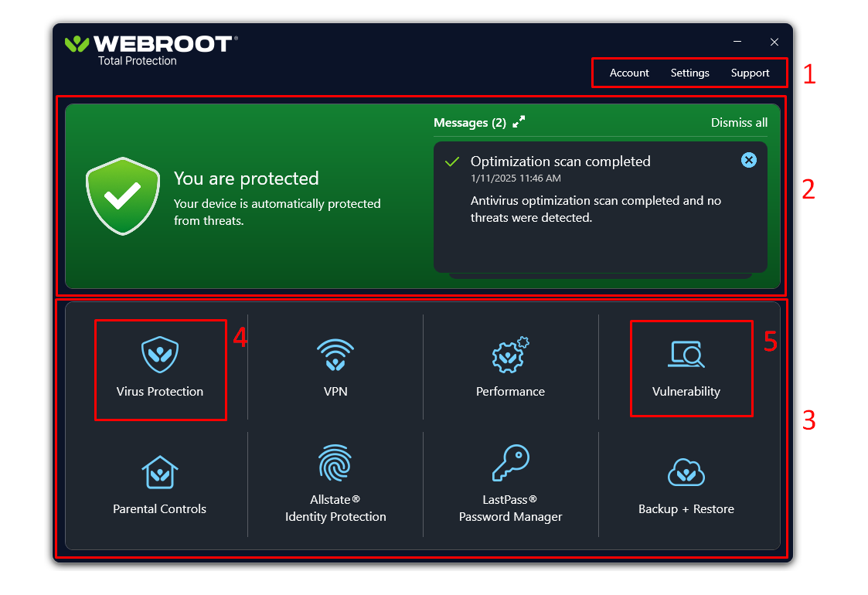The image size is (868, 595).
Task: Click the Parental Controls label
Action: (x=159, y=508)
